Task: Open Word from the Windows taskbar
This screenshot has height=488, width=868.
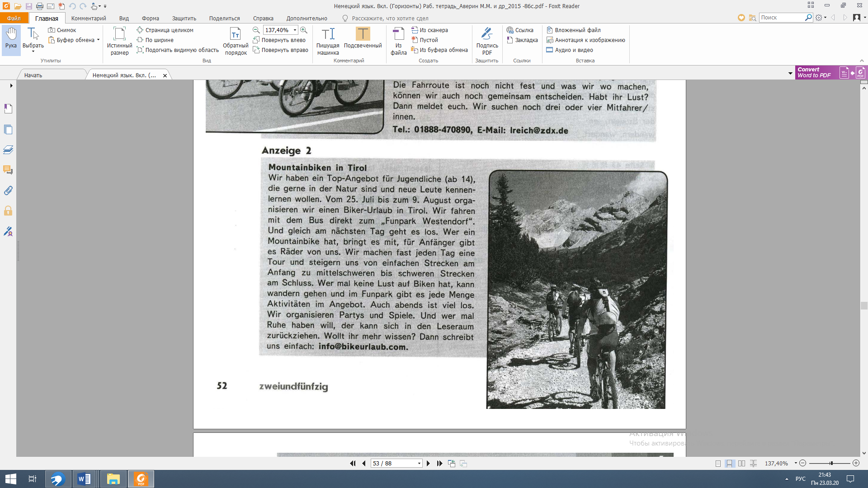Action: 84,479
